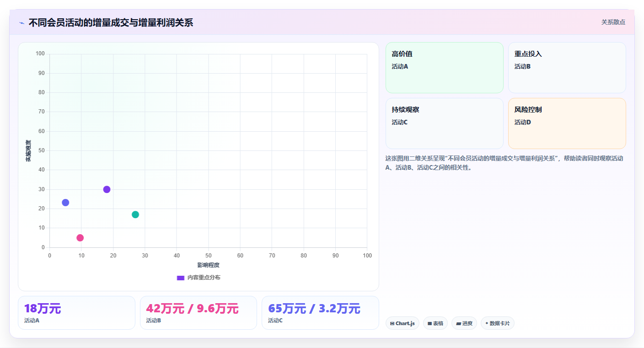Click the 进度 tag
This screenshot has width=644, height=348.
click(x=464, y=323)
